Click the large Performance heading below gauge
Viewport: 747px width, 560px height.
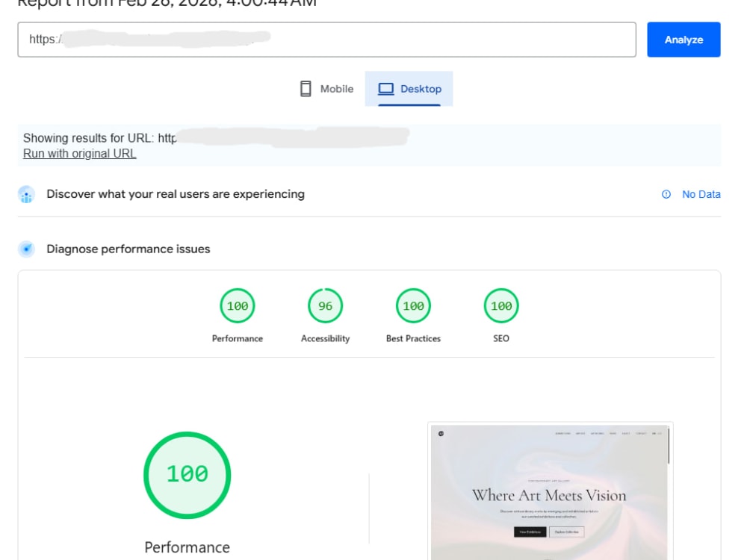[x=187, y=547]
